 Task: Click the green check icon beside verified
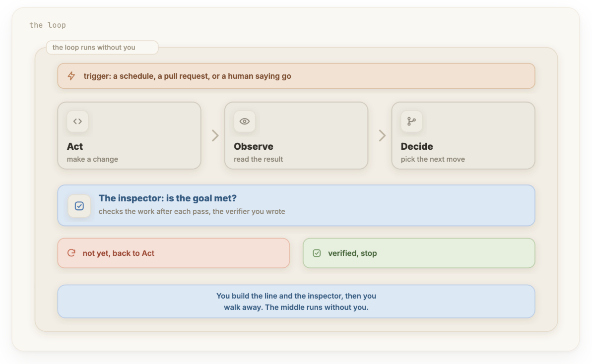[x=317, y=253]
